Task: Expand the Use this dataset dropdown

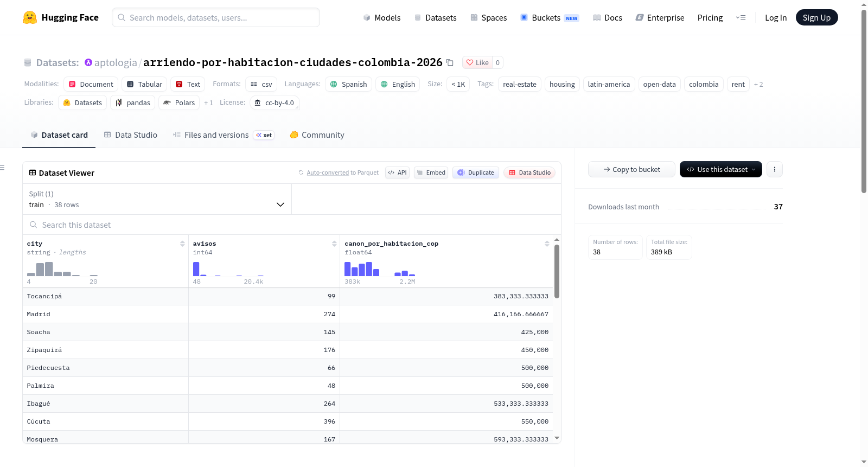Action: pyautogui.click(x=720, y=169)
